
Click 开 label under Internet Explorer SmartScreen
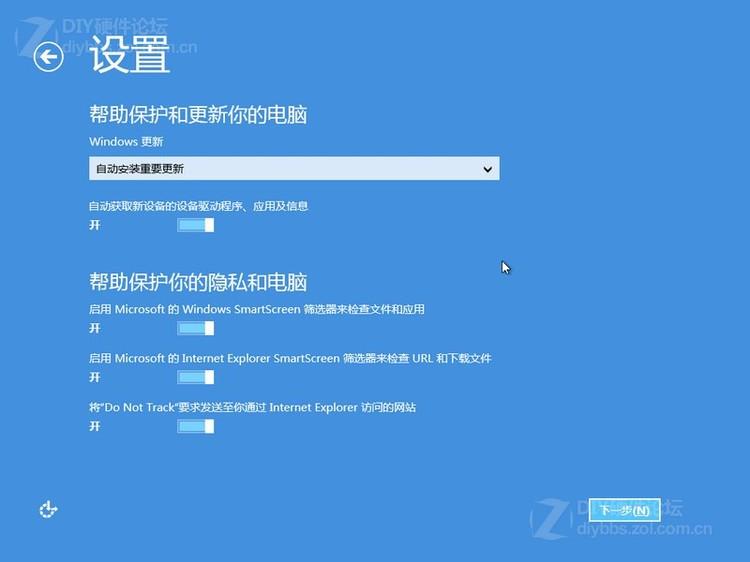(x=95, y=378)
